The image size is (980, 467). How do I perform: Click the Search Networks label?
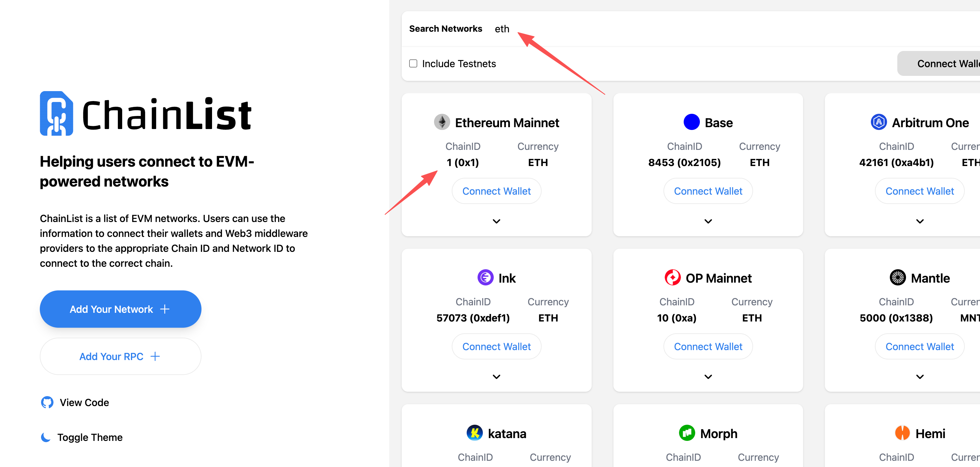pyautogui.click(x=446, y=29)
